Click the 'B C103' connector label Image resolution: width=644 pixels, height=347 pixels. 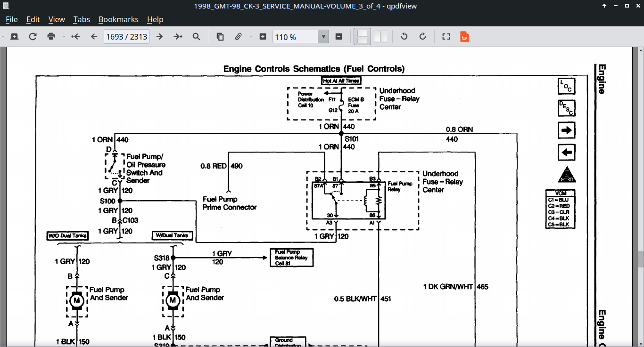tap(125, 220)
